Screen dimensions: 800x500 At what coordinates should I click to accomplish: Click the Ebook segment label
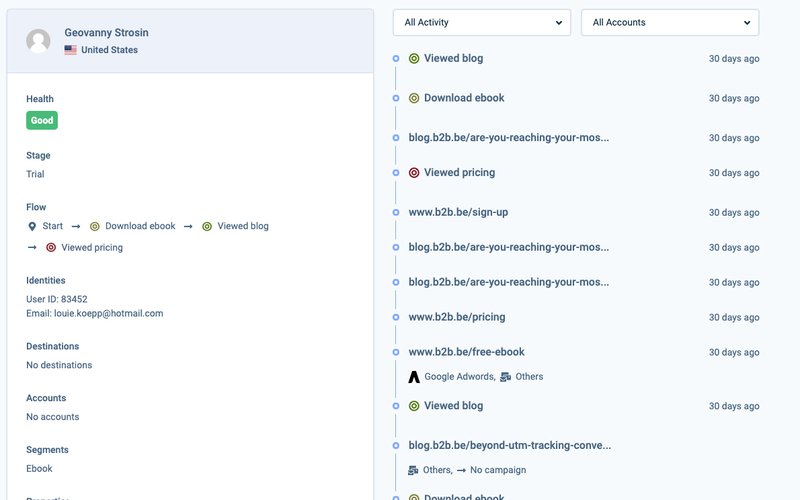tap(39, 468)
